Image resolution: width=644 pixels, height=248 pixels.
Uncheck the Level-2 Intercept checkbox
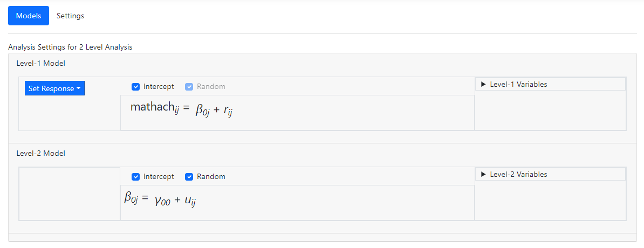136,177
